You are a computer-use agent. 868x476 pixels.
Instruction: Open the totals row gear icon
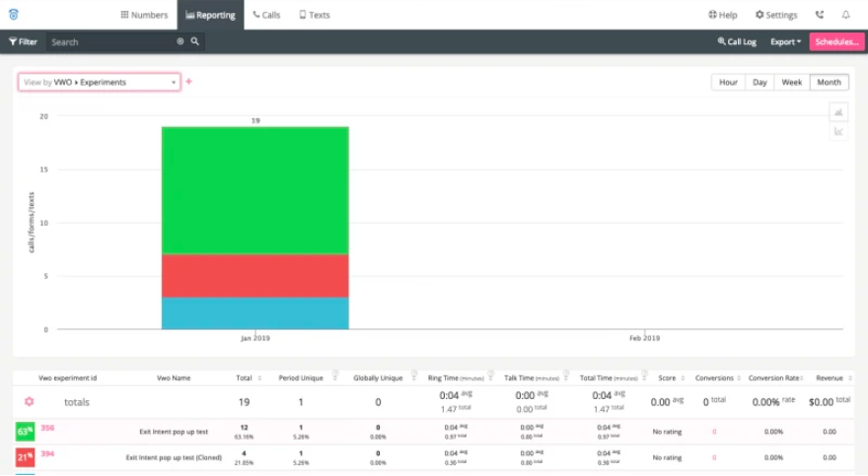(x=30, y=402)
